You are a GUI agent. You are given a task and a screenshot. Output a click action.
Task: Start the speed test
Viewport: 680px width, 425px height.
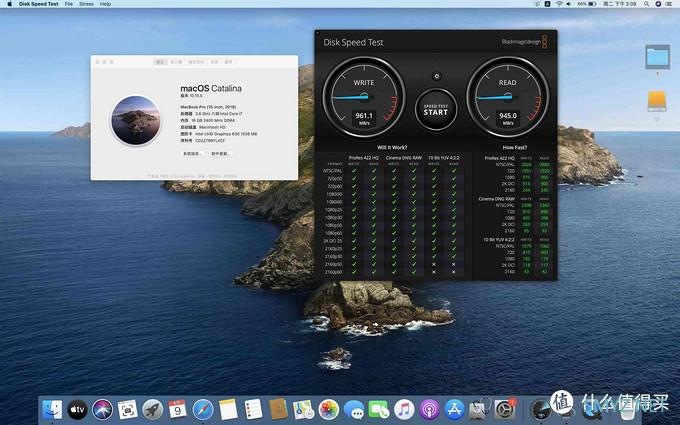pyautogui.click(x=436, y=110)
